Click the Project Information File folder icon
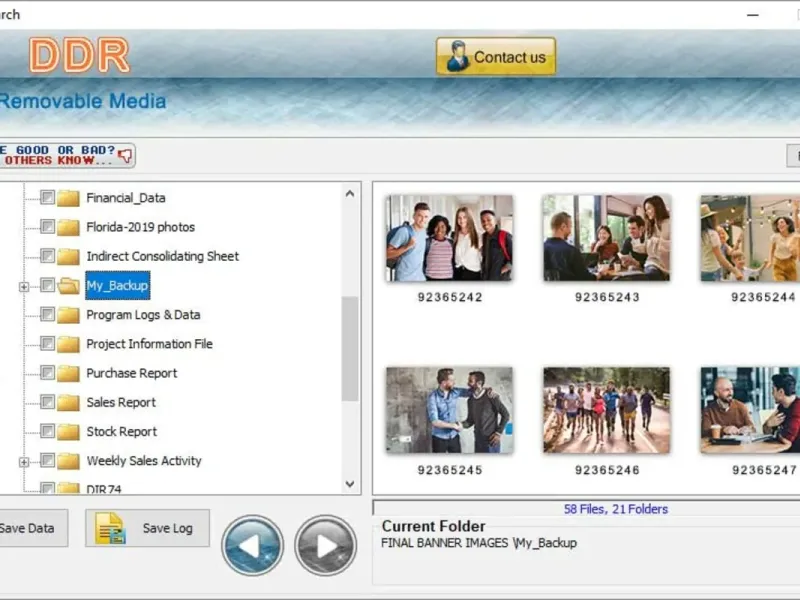Screen dimensions: 800x600 (x=68, y=343)
